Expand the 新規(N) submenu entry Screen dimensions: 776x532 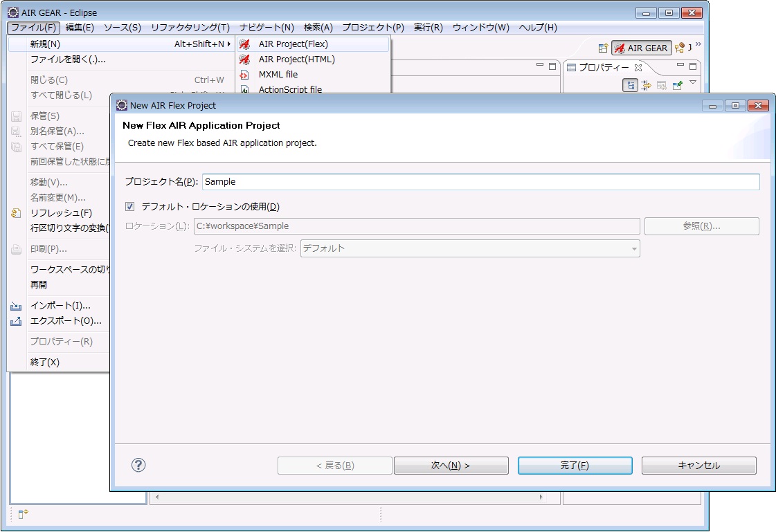click(x=120, y=44)
